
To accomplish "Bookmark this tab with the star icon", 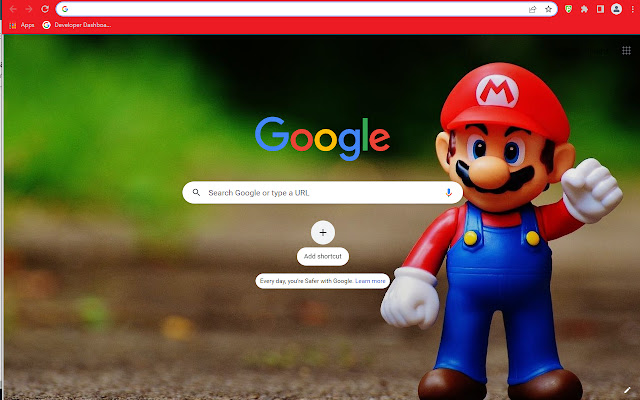I will [x=548, y=9].
